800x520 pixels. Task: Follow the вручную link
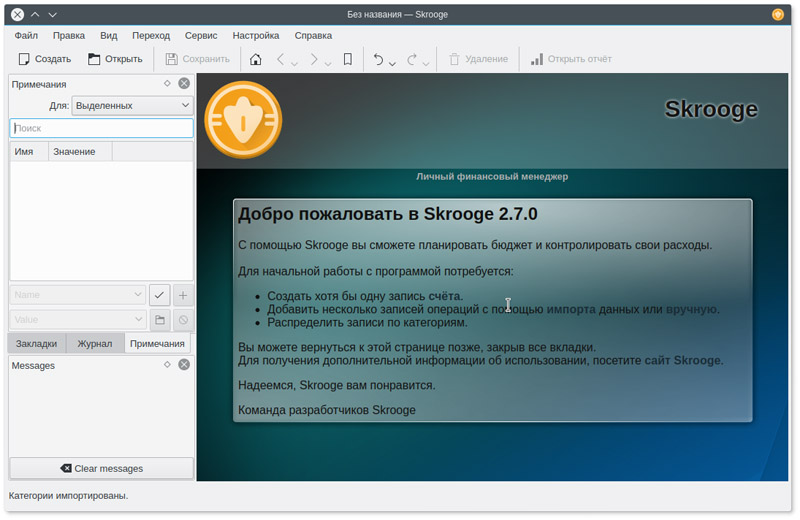[x=692, y=309]
